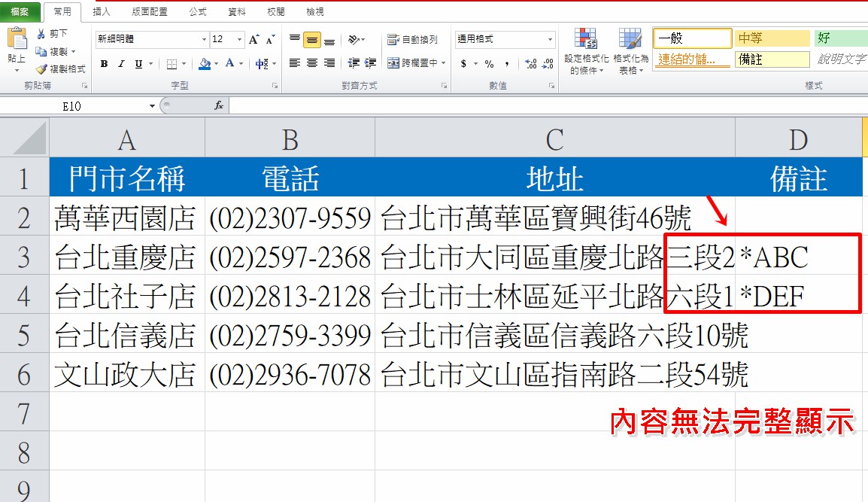Viewport: 868px width, 502px height.
Task: Toggle italic formatting with I icon
Action: [x=122, y=63]
